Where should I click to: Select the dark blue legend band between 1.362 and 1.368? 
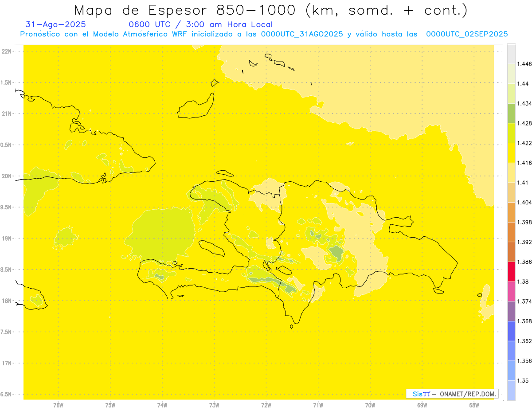[511, 331]
